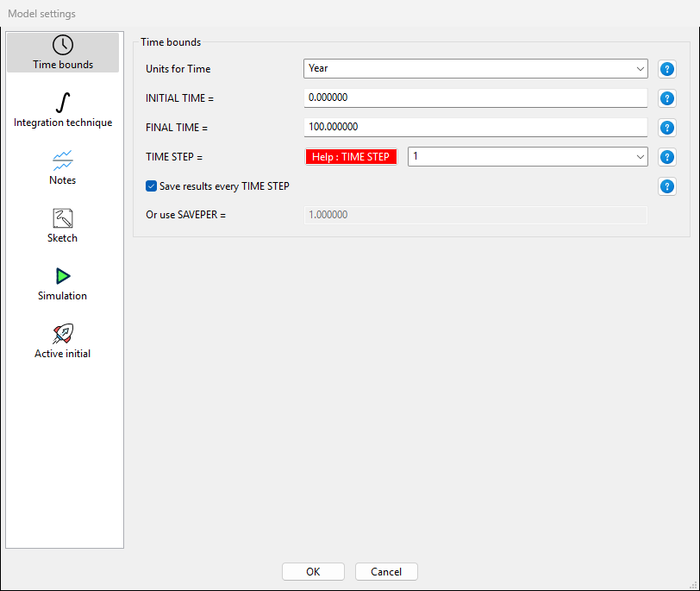Open the Active initial rocket icon
Image resolution: width=700 pixels, height=591 pixels.
pos(62,334)
